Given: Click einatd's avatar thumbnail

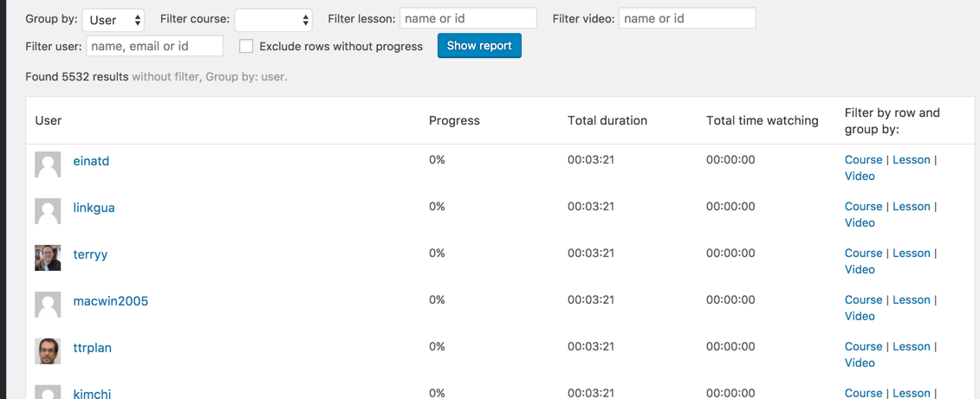Looking at the screenshot, I should 48,164.
